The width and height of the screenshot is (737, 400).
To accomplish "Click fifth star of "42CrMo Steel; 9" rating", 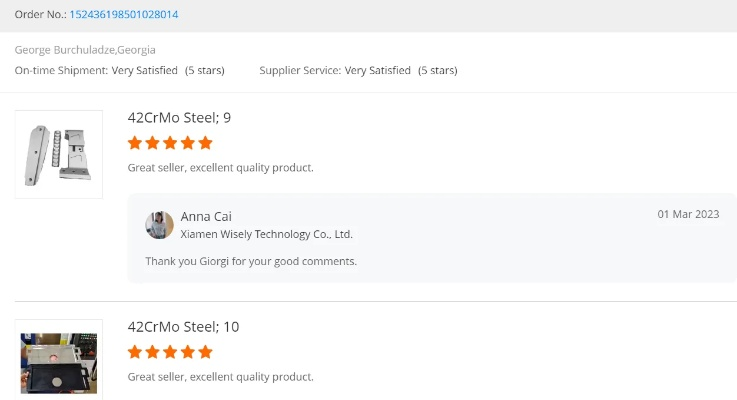I will [x=205, y=143].
